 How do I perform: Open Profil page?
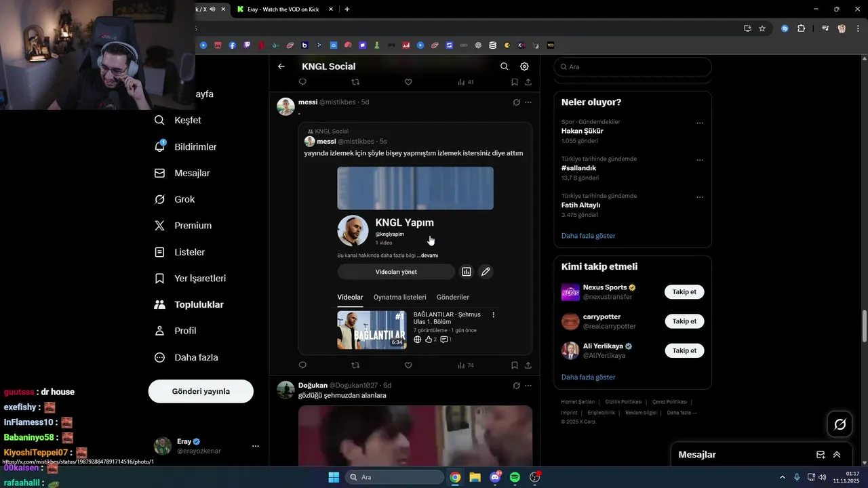[x=176, y=331]
